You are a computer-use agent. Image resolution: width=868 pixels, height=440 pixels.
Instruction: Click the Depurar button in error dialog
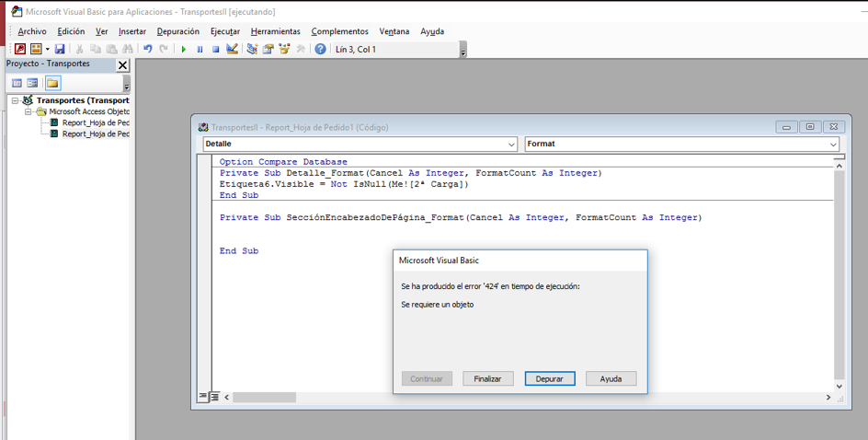click(x=550, y=379)
